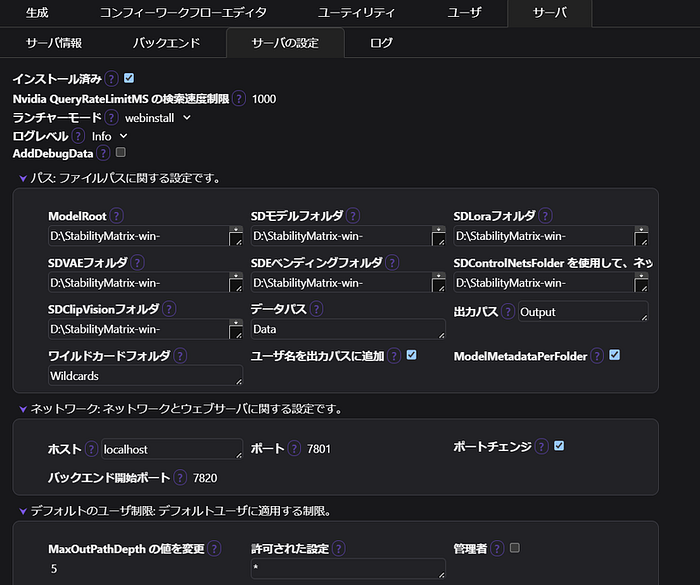Open the ランチャーモード webinstall dropdown
Screen dimensions: 700x585
(158, 118)
